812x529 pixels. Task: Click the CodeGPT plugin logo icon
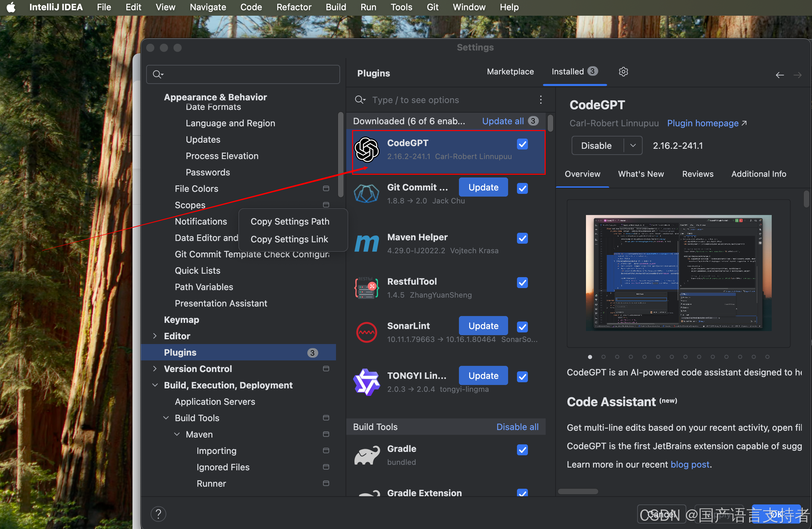tap(366, 149)
